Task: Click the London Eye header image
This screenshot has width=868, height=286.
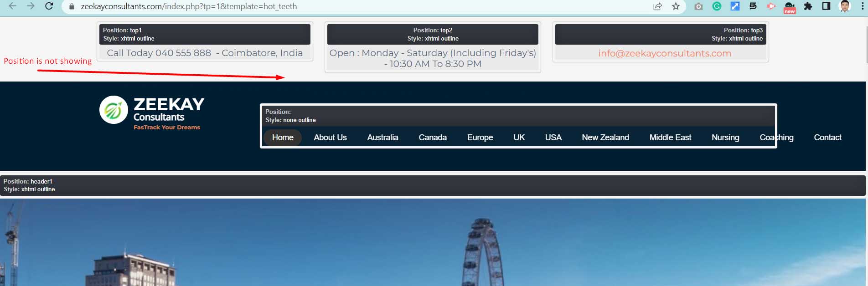Action: tap(433, 242)
